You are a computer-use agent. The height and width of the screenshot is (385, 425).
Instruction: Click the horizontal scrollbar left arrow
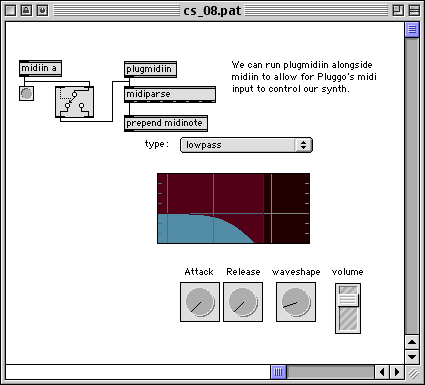pos(382,372)
